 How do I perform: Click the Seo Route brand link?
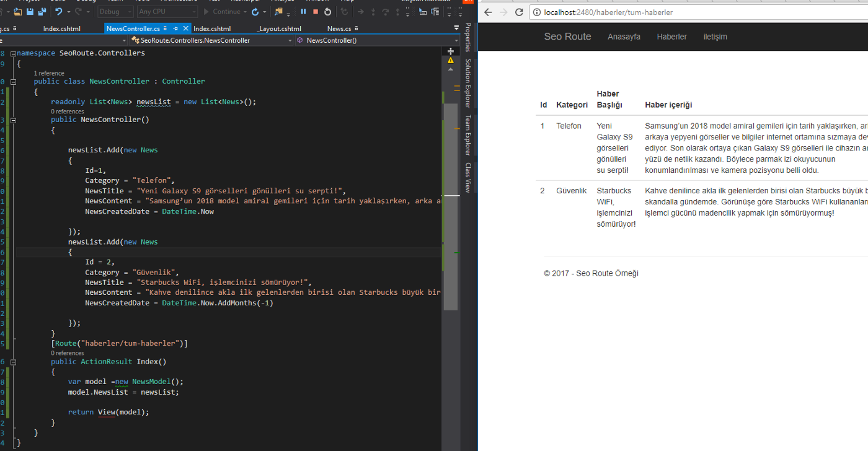coord(567,37)
